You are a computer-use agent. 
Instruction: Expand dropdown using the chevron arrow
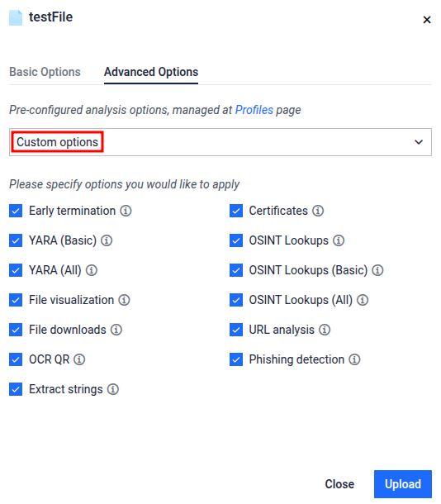click(x=419, y=142)
